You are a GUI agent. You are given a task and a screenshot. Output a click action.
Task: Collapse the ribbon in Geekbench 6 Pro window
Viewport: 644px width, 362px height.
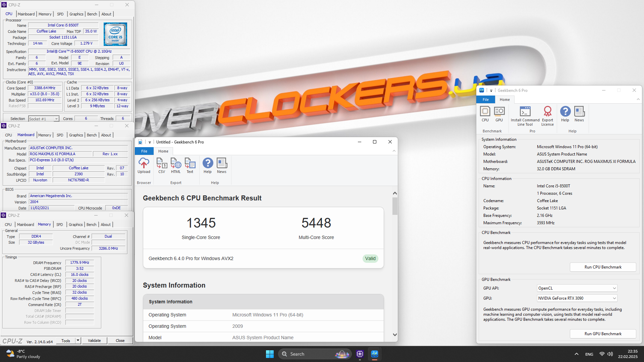pyautogui.click(x=638, y=100)
